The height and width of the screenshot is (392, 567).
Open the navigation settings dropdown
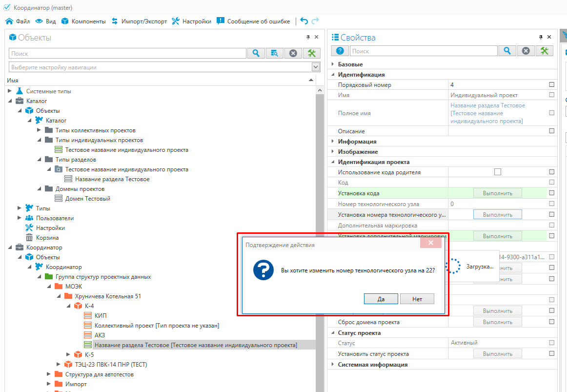point(316,67)
